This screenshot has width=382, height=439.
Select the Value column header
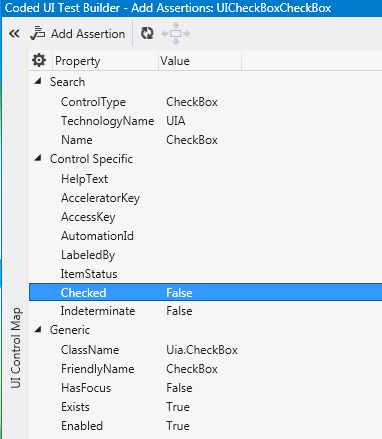click(x=200, y=61)
